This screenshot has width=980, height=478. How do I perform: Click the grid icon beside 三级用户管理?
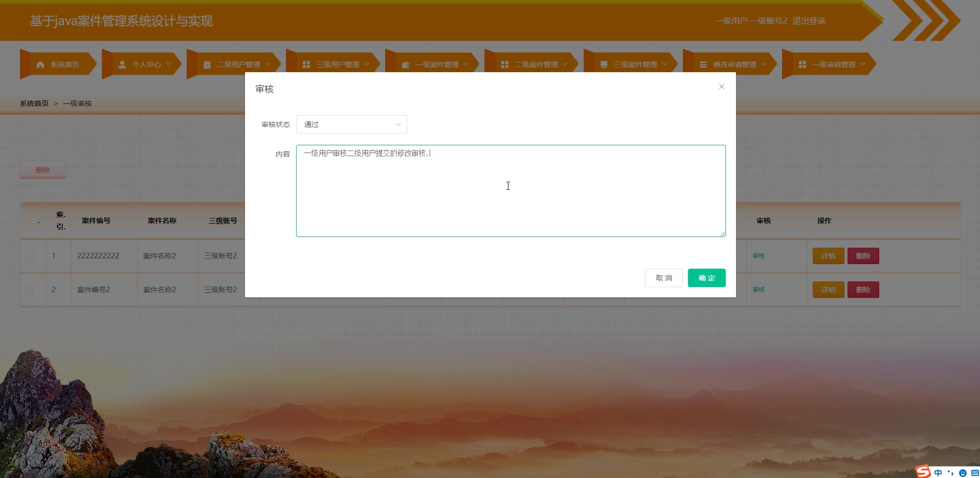(x=306, y=64)
